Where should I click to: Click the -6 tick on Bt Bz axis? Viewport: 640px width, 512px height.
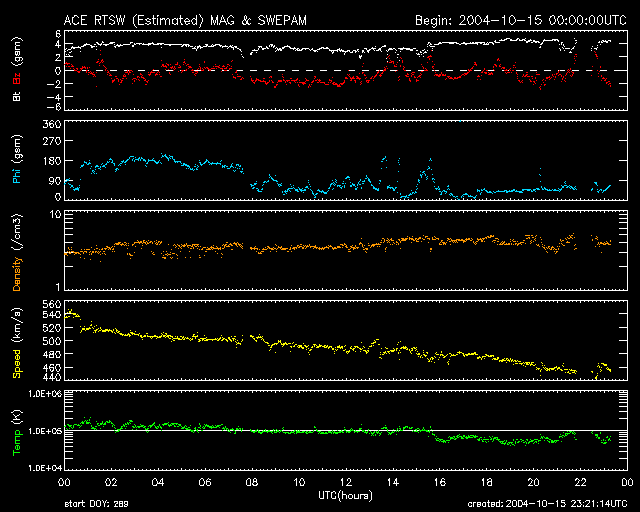point(56,107)
